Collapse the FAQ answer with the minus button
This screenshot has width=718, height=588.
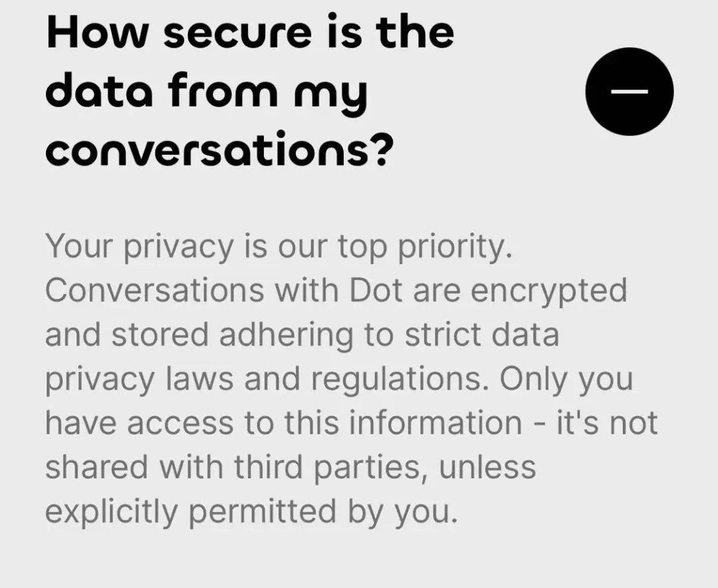point(629,92)
